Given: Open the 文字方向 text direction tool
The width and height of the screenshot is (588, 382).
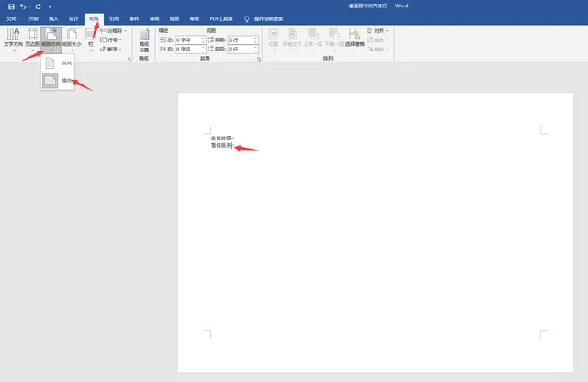Looking at the screenshot, I should click(x=13, y=39).
